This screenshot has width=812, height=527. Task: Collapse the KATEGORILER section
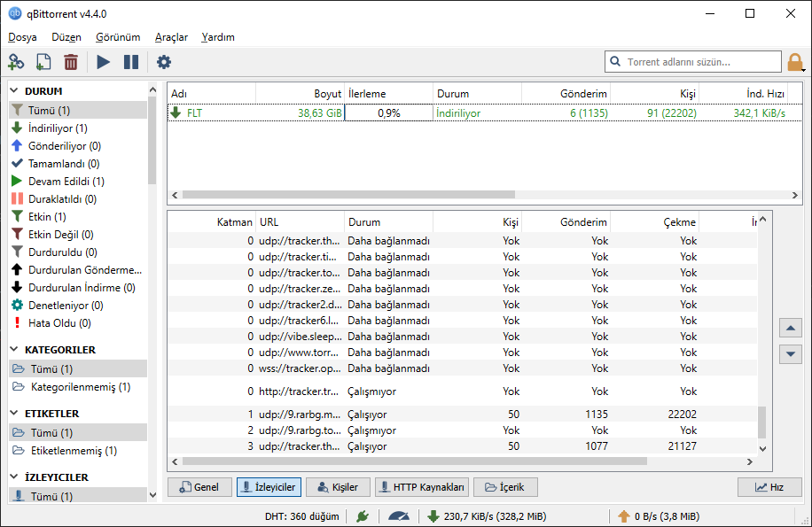[x=14, y=350]
